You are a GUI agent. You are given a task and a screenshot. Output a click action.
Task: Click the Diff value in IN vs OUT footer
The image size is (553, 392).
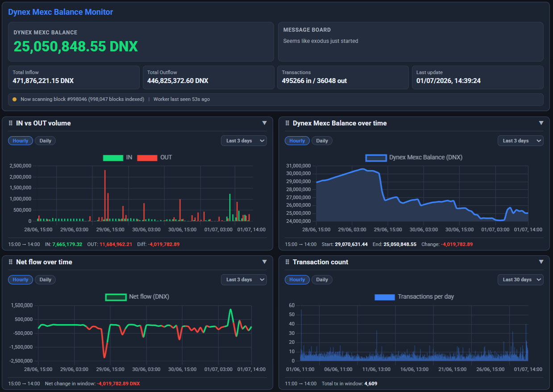click(164, 244)
